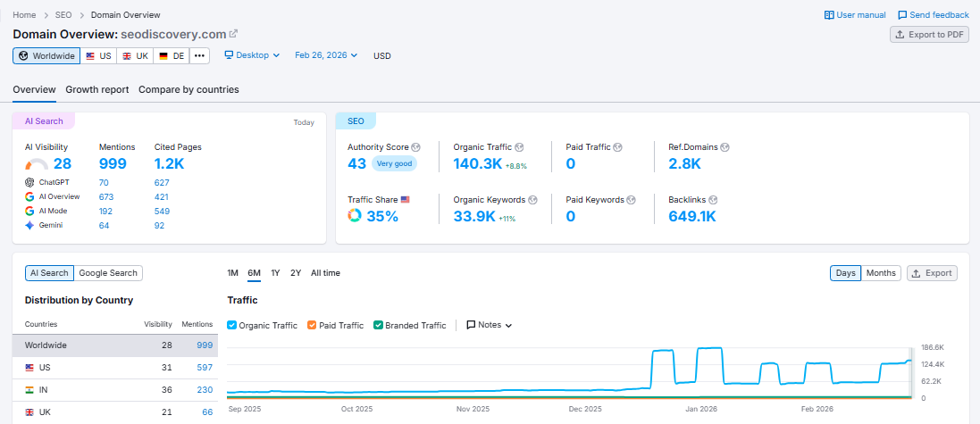Select the 1M time range

pyautogui.click(x=232, y=273)
